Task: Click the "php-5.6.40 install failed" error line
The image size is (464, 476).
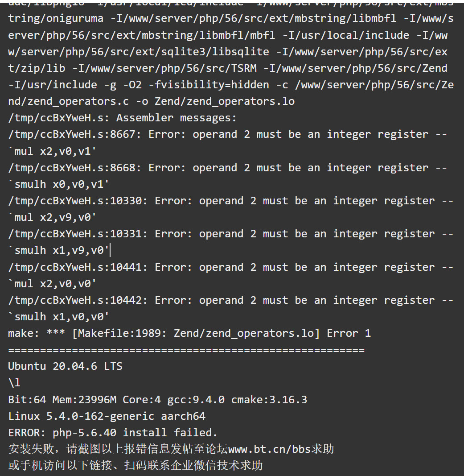Action: click(113, 433)
